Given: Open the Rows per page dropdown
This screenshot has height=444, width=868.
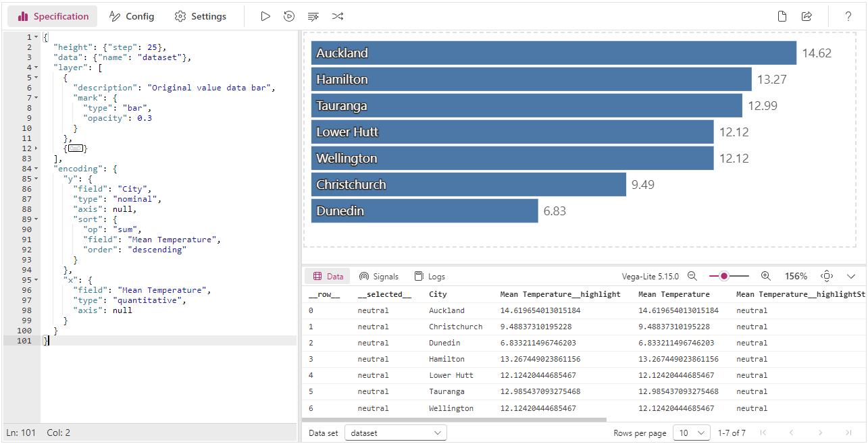Looking at the screenshot, I should tap(692, 433).
